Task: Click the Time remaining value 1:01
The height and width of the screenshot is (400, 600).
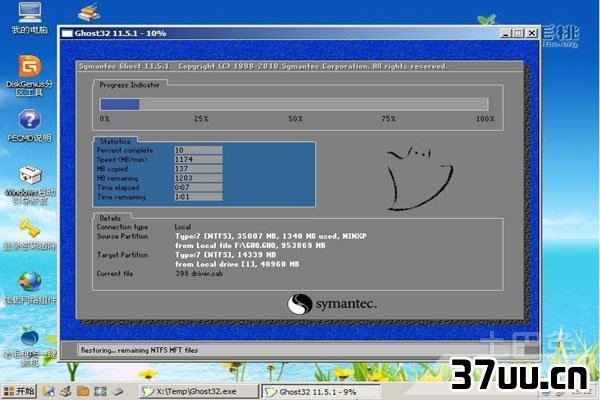Action: tap(198, 197)
